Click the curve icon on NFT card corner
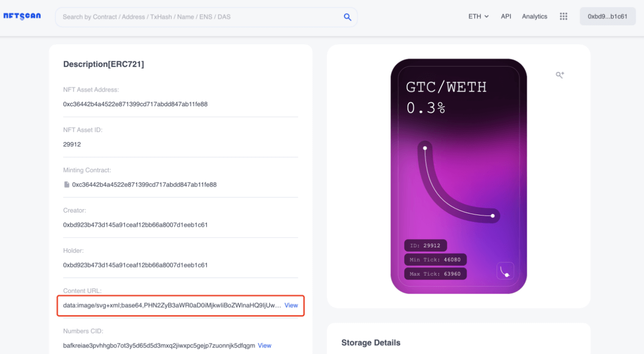 (505, 271)
